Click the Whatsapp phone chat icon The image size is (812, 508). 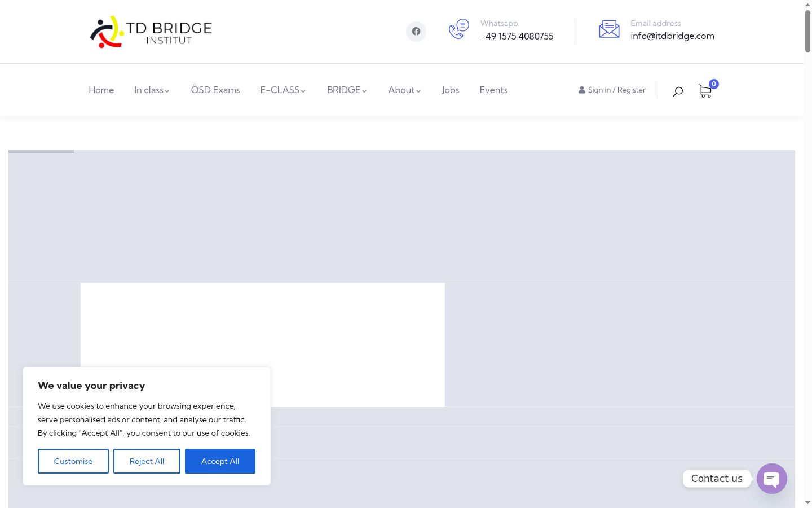pyautogui.click(x=459, y=29)
